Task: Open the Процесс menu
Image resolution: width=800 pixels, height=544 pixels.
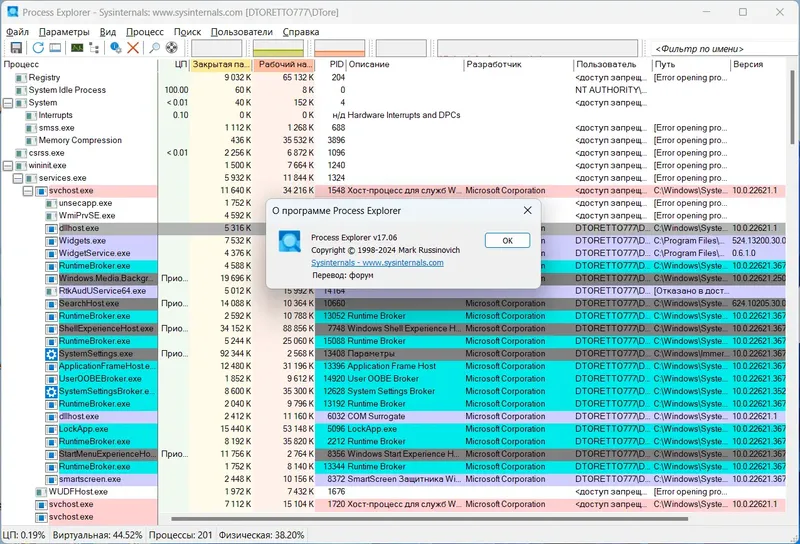Action: tap(145, 32)
